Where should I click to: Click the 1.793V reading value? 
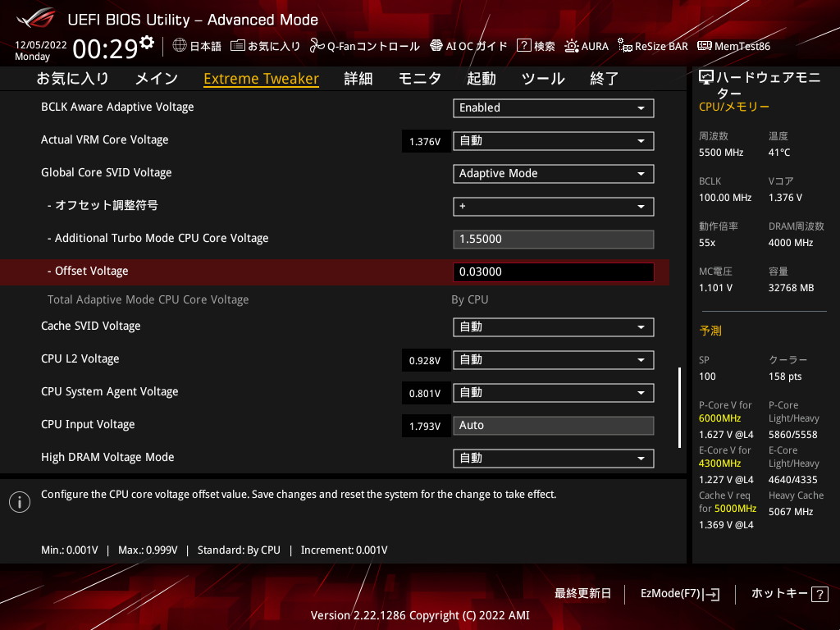425,426
